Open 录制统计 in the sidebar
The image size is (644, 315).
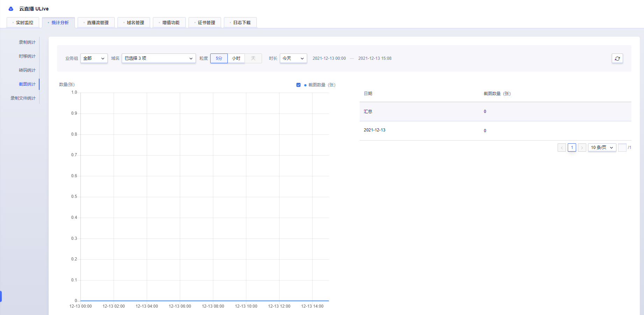tap(27, 42)
